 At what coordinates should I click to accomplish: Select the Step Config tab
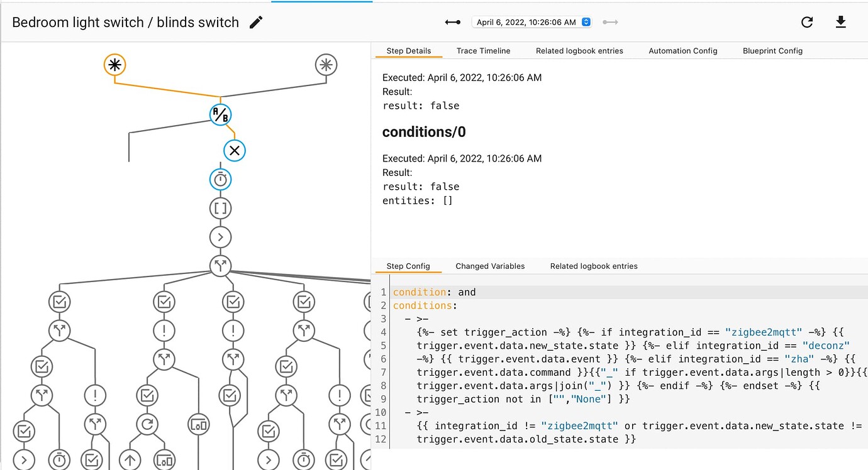pyautogui.click(x=408, y=266)
